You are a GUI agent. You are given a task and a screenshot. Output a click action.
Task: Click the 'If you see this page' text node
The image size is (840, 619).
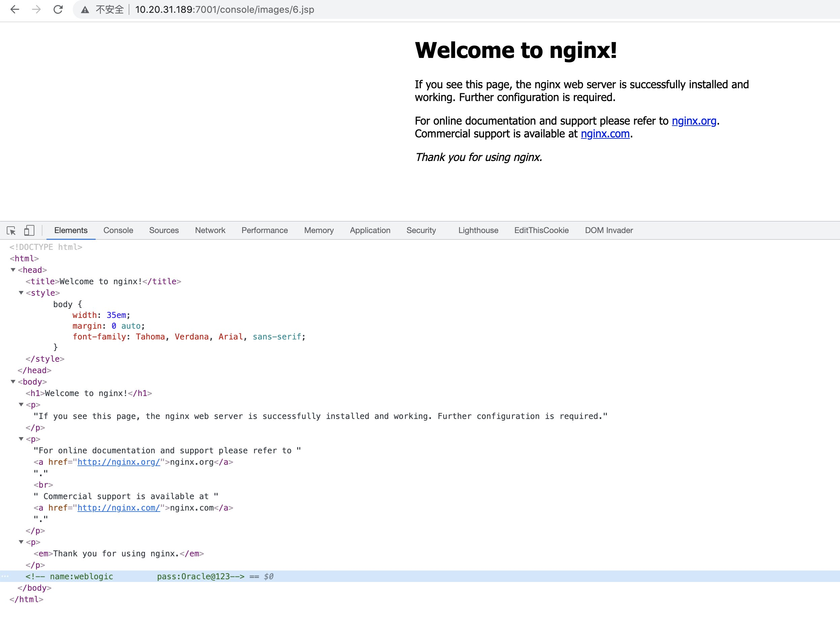pyautogui.click(x=320, y=416)
